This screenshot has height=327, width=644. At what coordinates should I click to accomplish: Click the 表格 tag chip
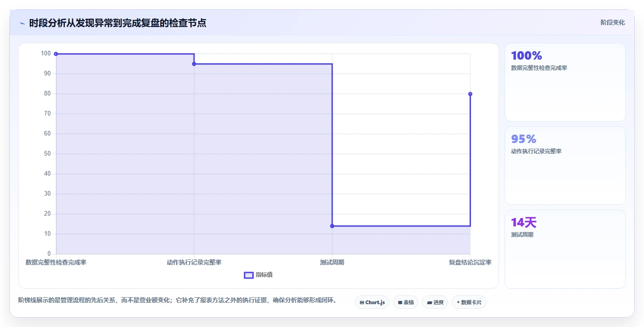(x=406, y=302)
